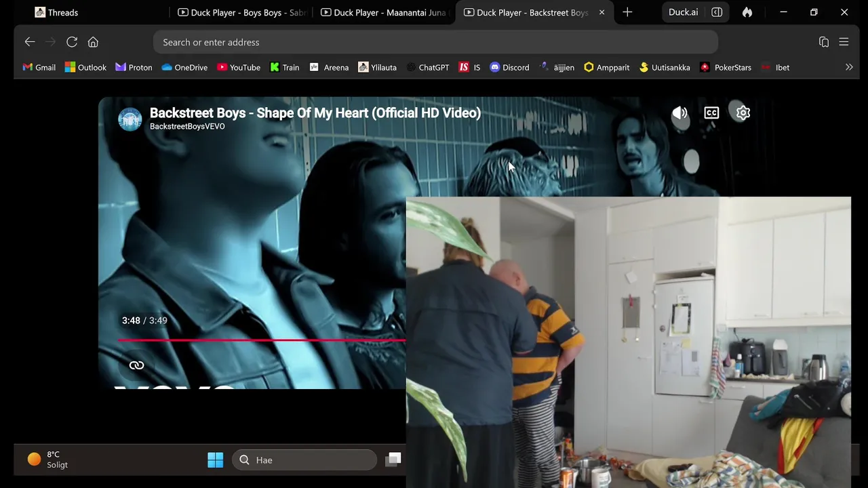
Task: Switch to Duck Player Maanantai Juna tab
Action: 383,12
